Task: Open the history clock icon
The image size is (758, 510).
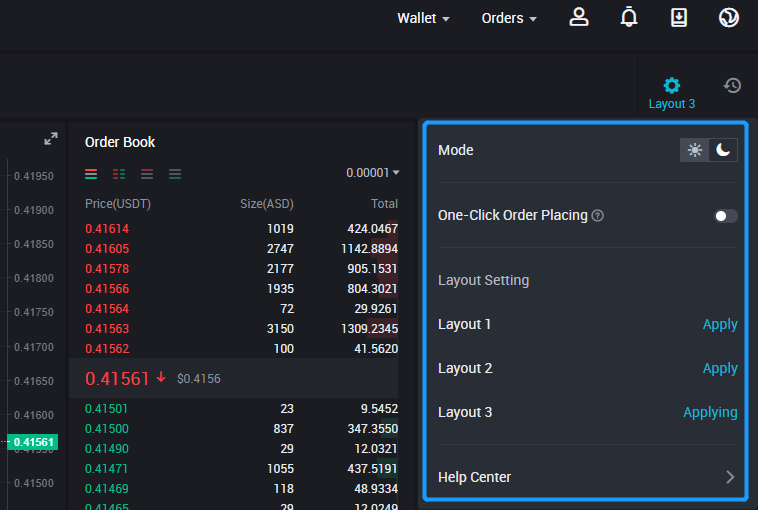Action: coord(732,86)
